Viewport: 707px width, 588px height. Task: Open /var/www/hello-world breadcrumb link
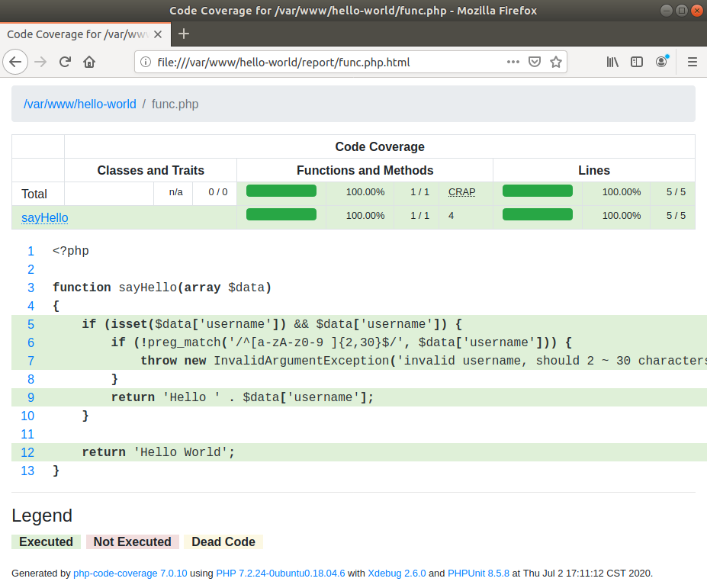click(x=80, y=104)
